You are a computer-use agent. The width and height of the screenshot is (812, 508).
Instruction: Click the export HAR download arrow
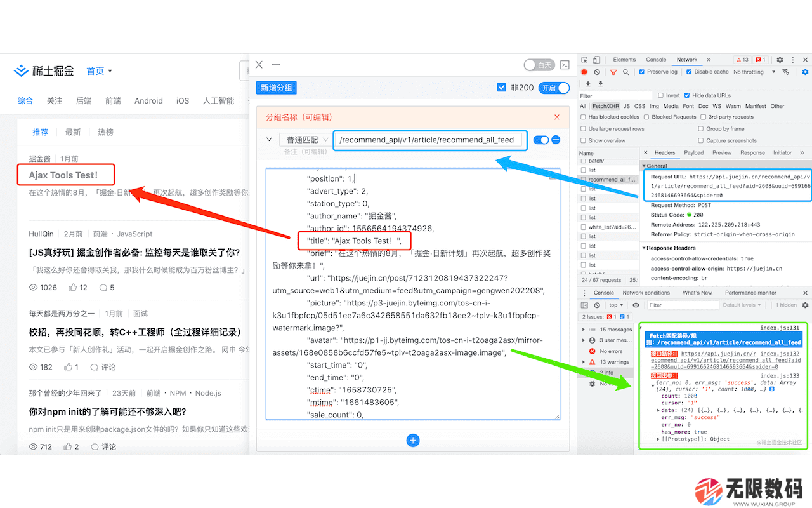coord(601,83)
